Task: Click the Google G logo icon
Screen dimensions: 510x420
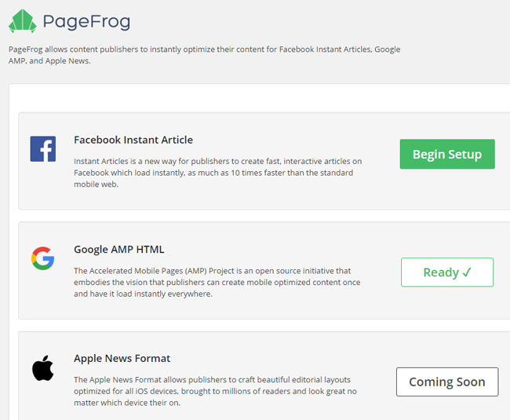Action: (x=42, y=258)
